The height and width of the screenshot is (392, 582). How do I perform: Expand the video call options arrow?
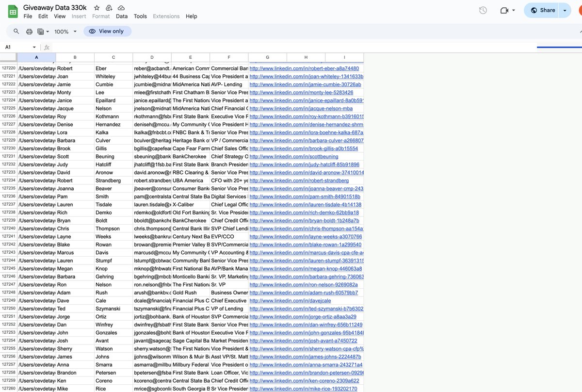[x=514, y=10]
